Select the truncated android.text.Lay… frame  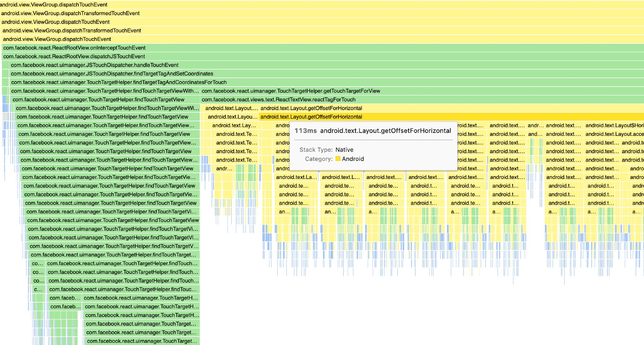click(234, 126)
